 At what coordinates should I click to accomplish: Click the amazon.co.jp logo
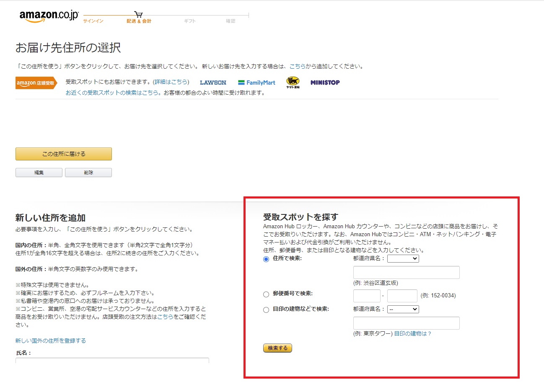click(x=49, y=16)
